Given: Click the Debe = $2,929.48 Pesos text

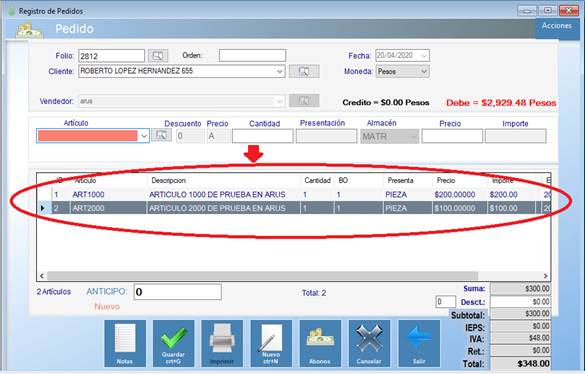Looking at the screenshot, I should (x=501, y=103).
